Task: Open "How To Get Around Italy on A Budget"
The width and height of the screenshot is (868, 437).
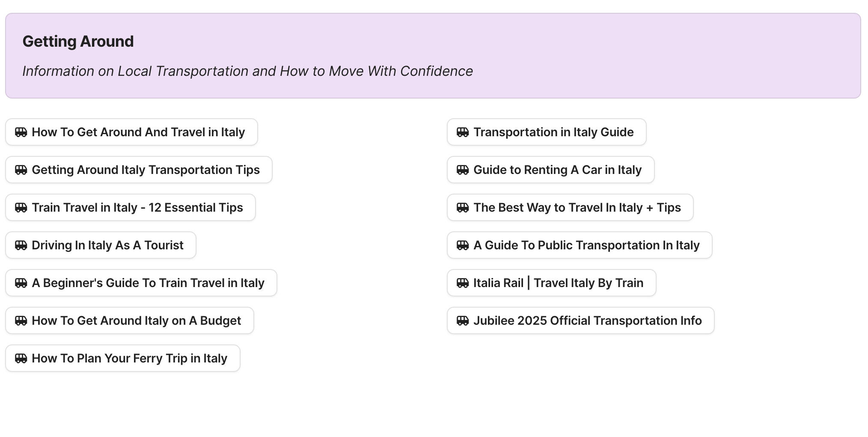Action: pyautogui.click(x=128, y=320)
